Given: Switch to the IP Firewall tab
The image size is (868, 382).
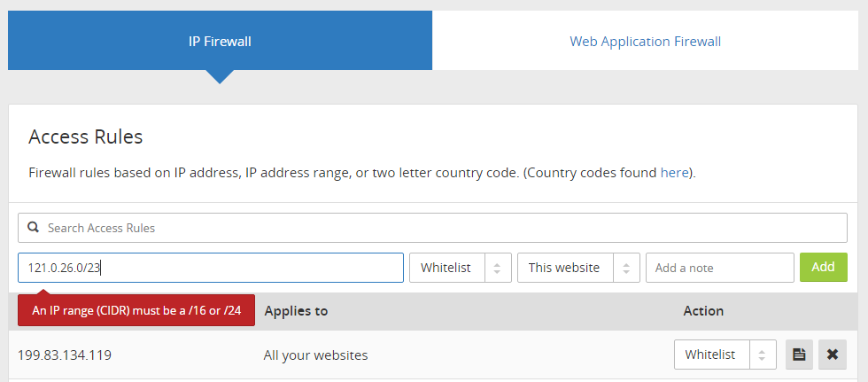Looking at the screenshot, I should tap(220, 41).
